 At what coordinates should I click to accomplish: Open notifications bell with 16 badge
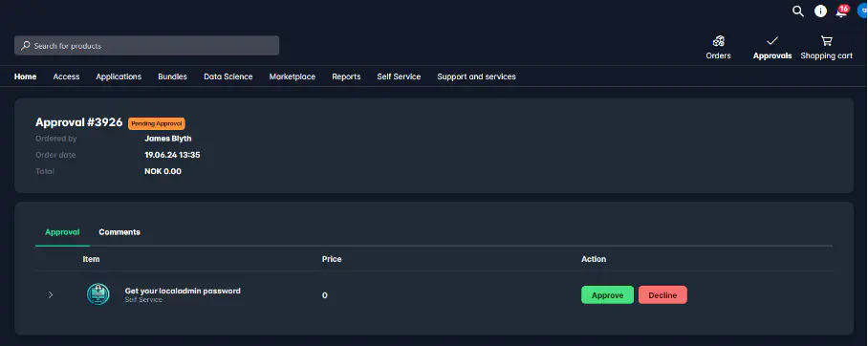[x=841, y=11]
